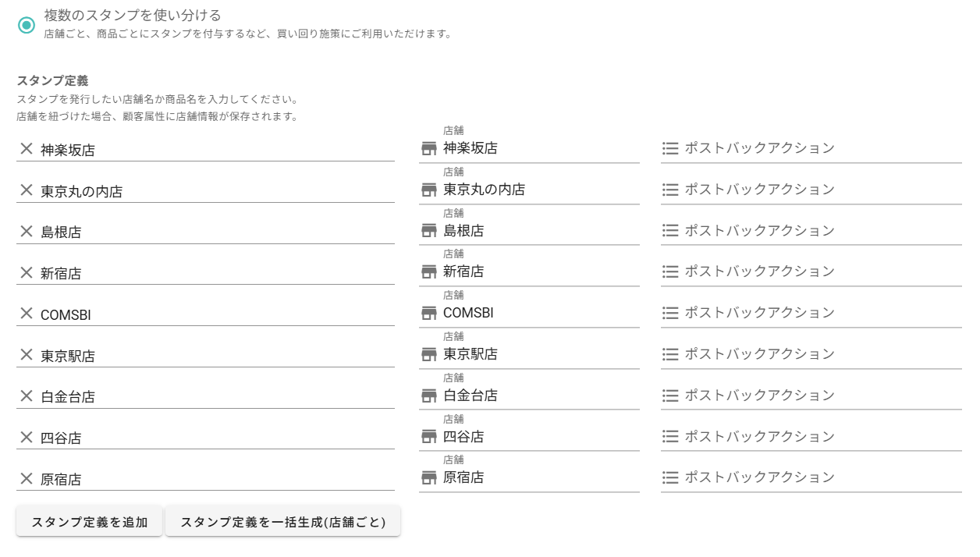Select the 複数のスタンプを使い分ける radio option
Screen dimensions: 980x557
click(27, 24)
